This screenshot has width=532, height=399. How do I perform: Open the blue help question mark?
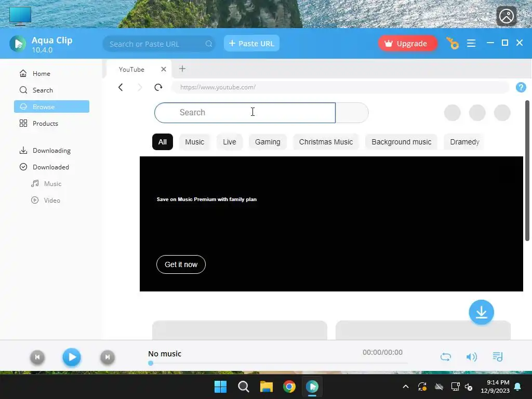(x=521, y=87)
